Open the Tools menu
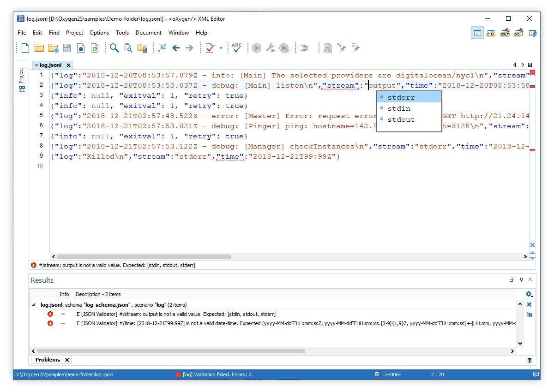 click(x=122, y=33)
